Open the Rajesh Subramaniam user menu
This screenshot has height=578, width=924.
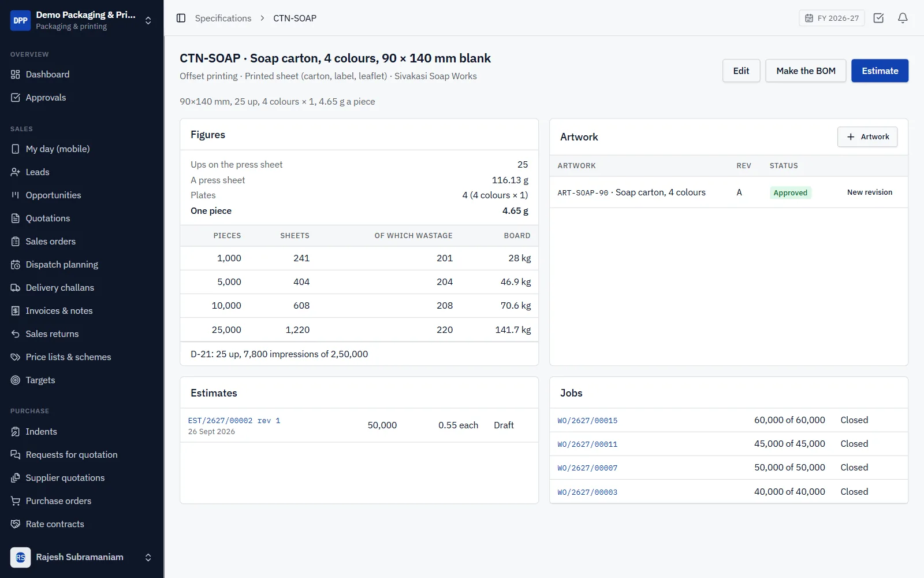[81, 557]
